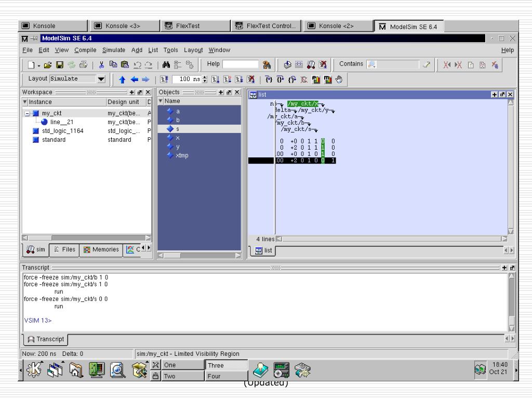This screenshot has width=532, height=399.
Task: Open the File menu
Action: point(28,50)
